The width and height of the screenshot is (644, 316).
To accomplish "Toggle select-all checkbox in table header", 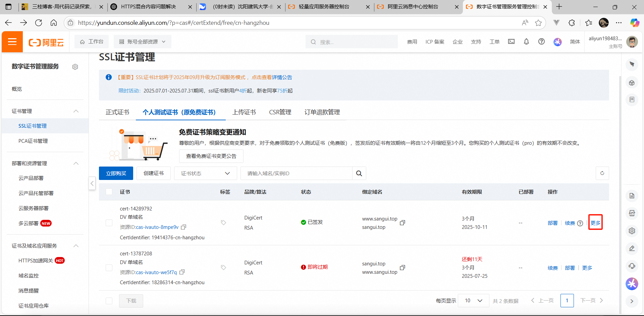I will [x=109, y=192].
